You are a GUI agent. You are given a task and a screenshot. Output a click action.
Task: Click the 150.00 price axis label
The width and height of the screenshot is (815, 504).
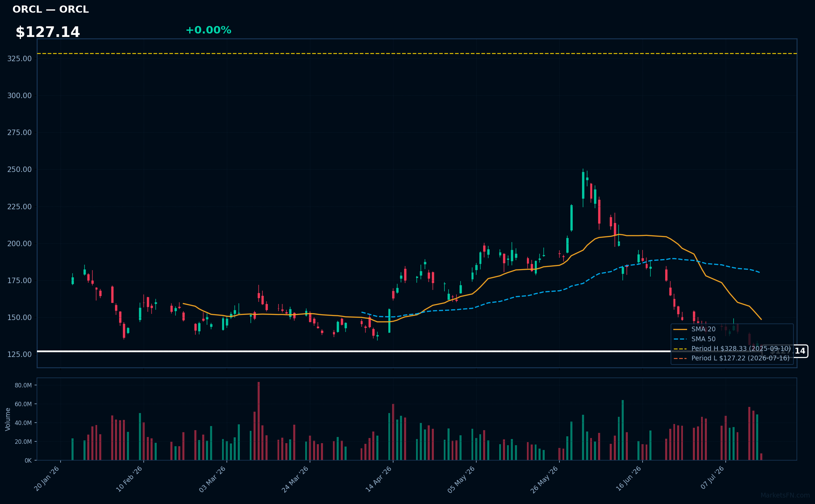coord(20,317)
